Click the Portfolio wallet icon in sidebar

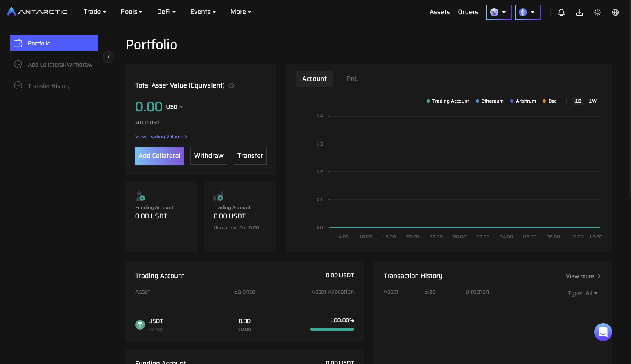pos(18,43)
